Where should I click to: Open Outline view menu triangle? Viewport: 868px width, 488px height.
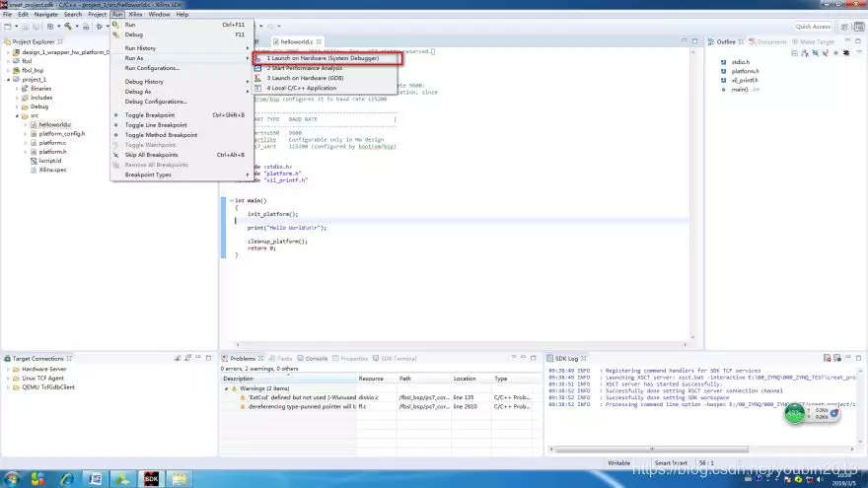pyautogui.click(x=858, y=53)
